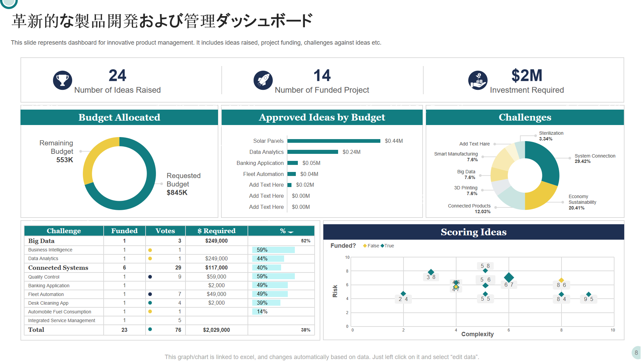Click the 'Connected Products 12.03%' label
644x362 pixels.
(469, 208)
